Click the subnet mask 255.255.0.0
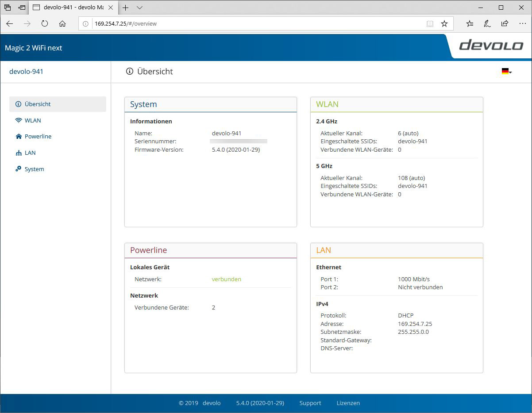 413,332
